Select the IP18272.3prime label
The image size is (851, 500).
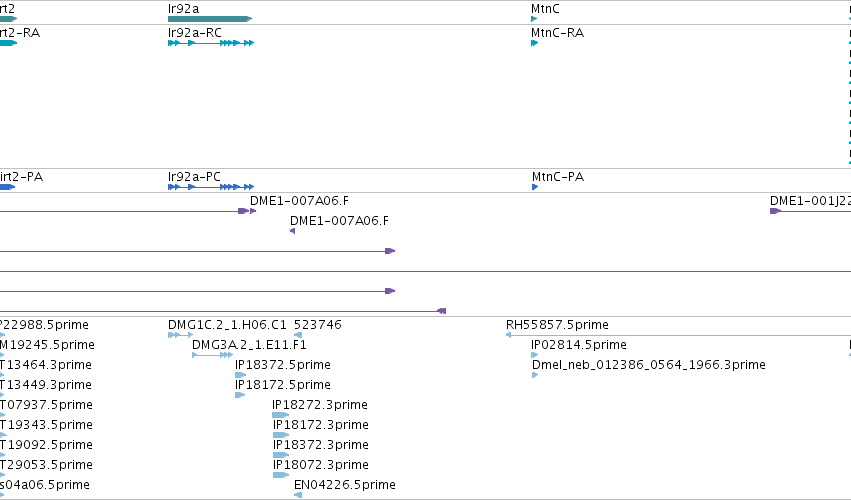tap(320, 405)
